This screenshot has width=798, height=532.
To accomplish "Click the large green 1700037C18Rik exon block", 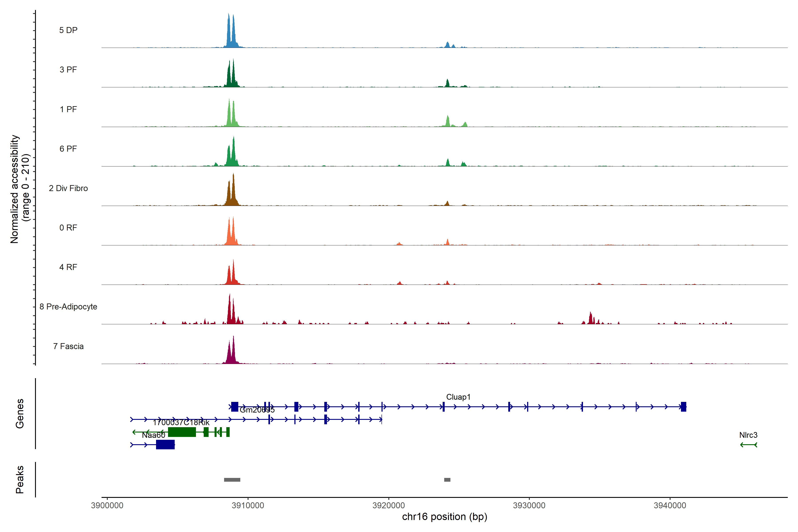I will [182, 432].
